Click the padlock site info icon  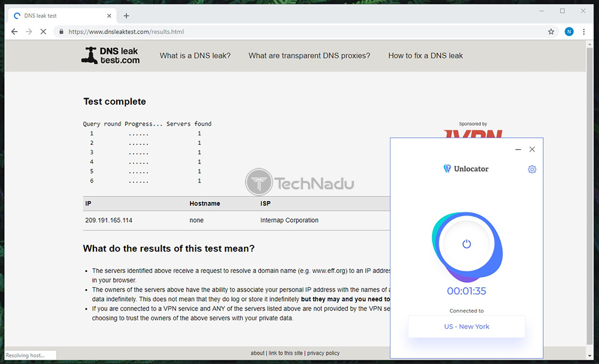[x=61, y=32]
